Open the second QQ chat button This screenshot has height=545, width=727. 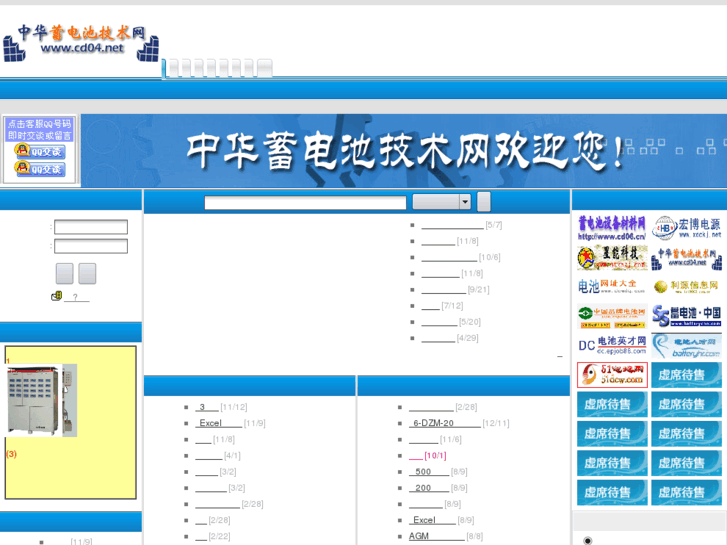coord(40,169)
